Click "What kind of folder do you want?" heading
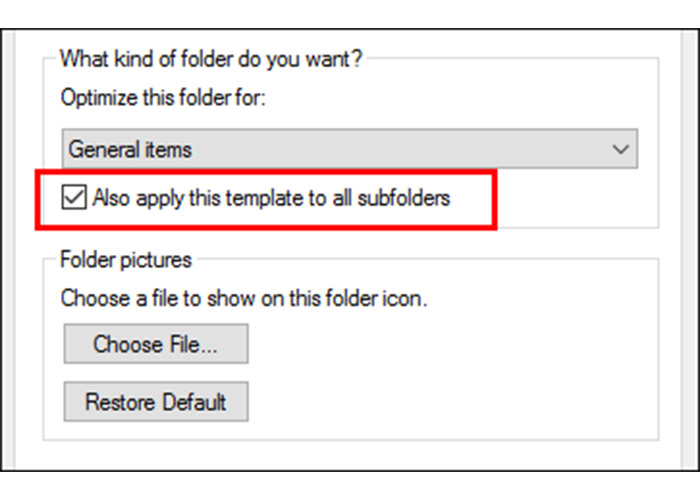 (x=210, y=58)
